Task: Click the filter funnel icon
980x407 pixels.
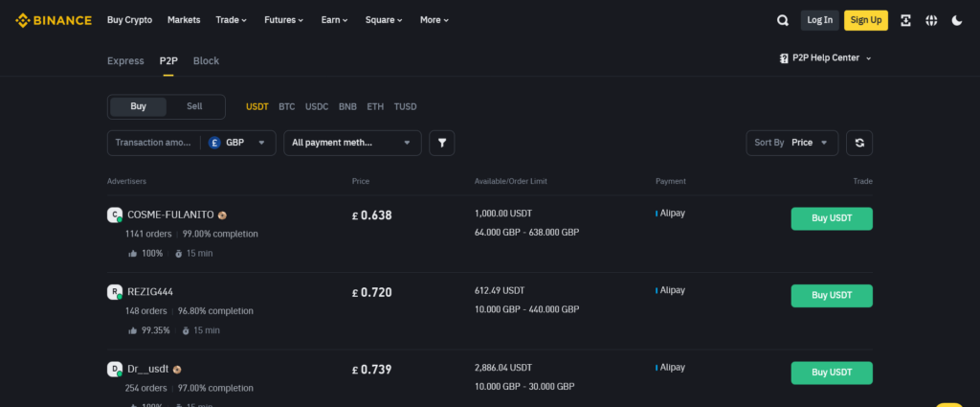Action: point(442,143)
